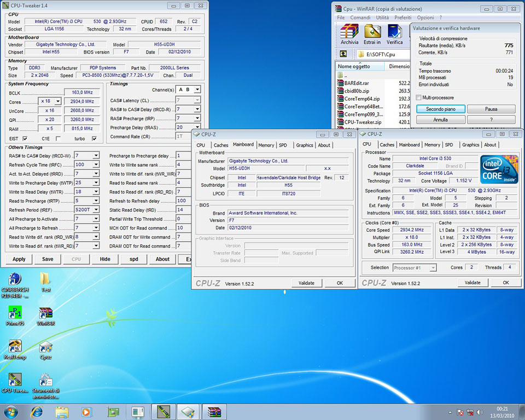Click the Archivia toolbar icon in WinRAR
This screenshot has height=420, width=525.
[x=349, y=34]
